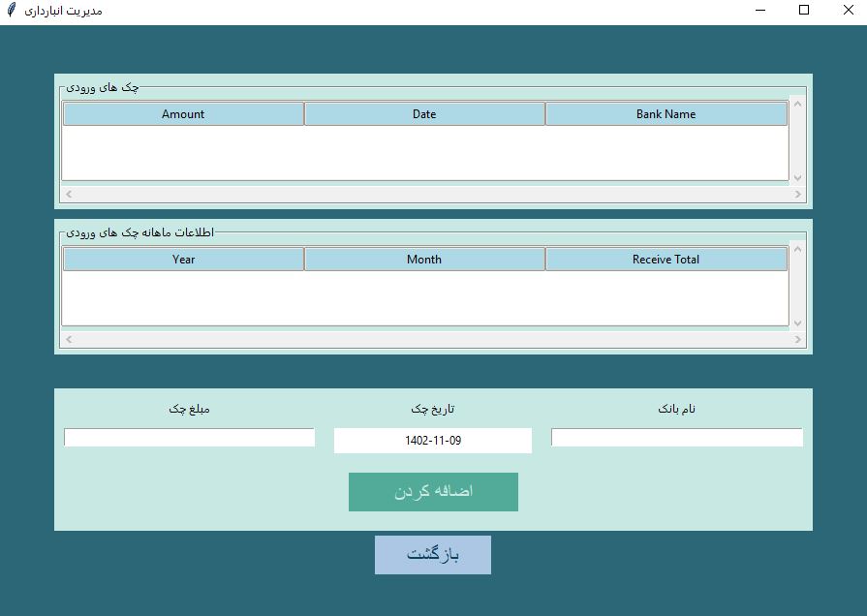
Task: Click left arrow of incoming checks horizontal scrollbar
Action: [68, 194]
